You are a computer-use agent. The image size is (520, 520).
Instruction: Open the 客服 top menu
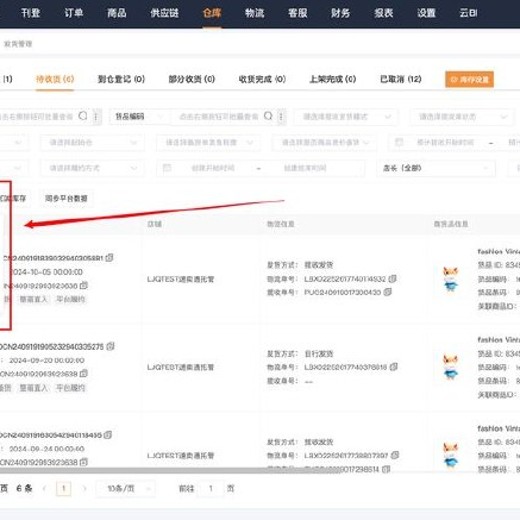click(x=297, y=13)
